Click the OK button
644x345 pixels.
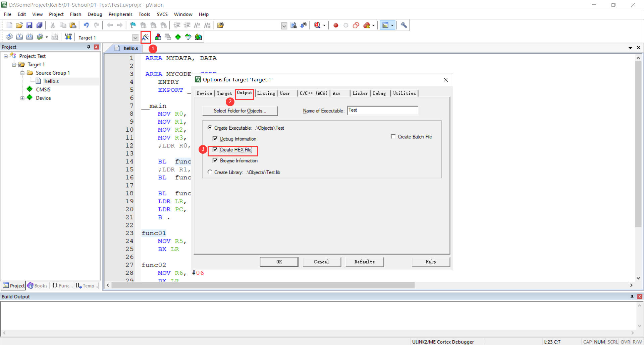pos(279,262)
